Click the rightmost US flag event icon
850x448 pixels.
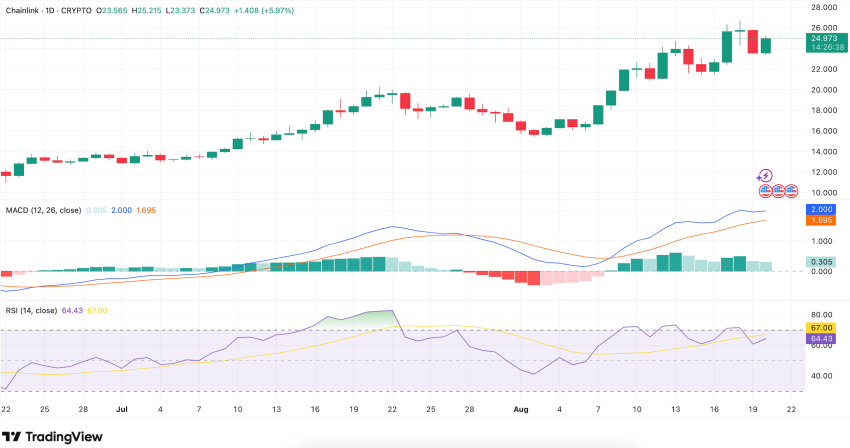click(790, 189)
